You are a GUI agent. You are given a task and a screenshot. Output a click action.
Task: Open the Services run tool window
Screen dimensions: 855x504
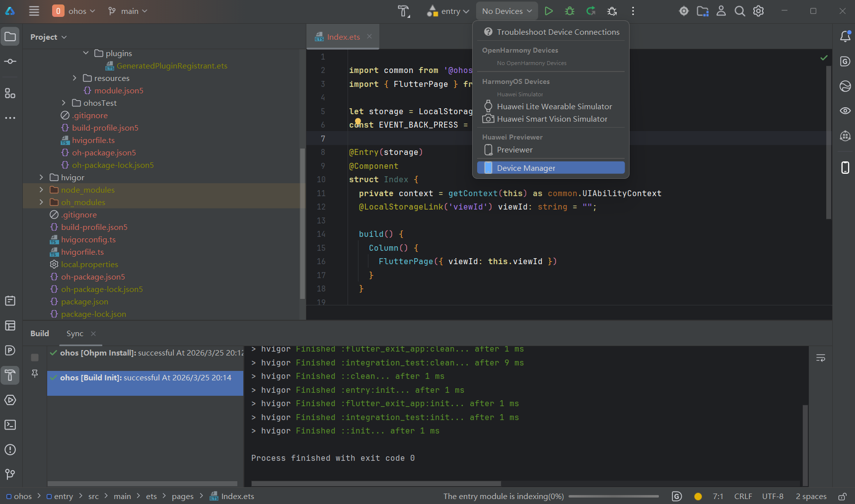(10, 400)
